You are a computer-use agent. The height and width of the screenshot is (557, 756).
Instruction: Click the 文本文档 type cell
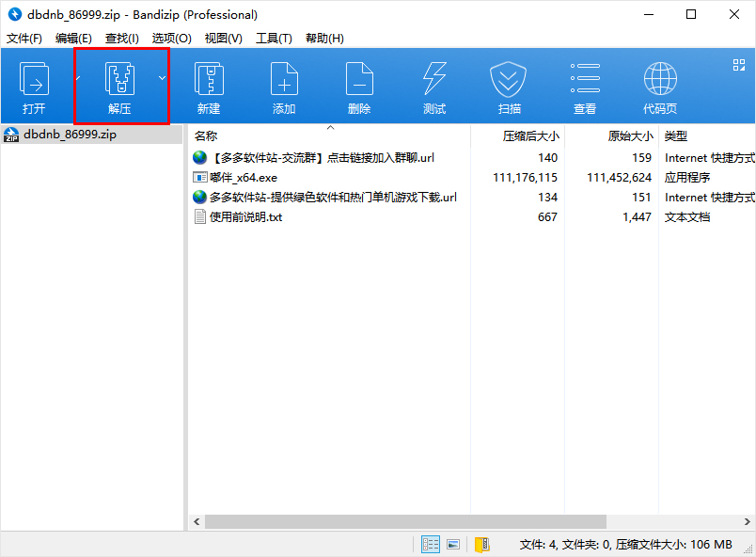(x=687, y=217)
